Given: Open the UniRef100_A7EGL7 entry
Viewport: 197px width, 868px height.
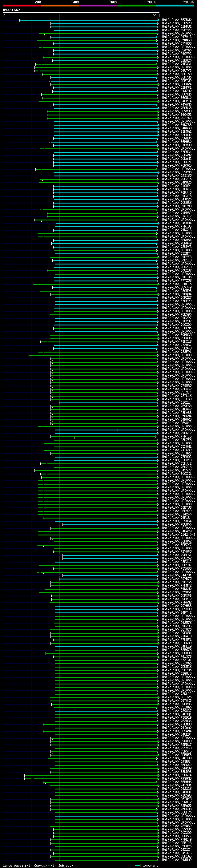Looking at the screenshot, I should click(x=177, y=189).
